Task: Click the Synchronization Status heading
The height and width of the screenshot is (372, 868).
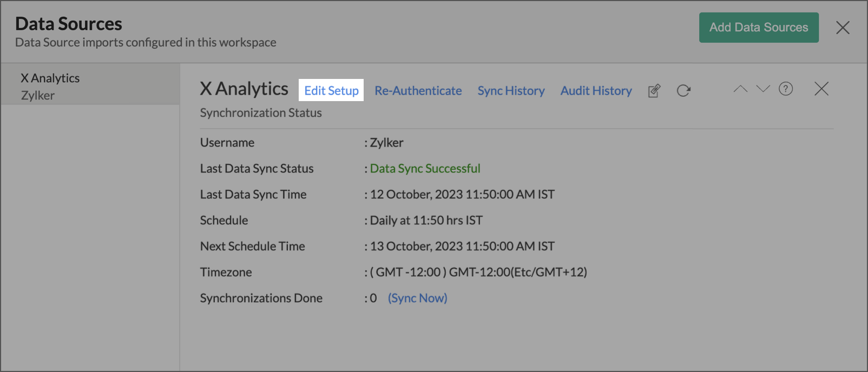Action: (261, 113)
